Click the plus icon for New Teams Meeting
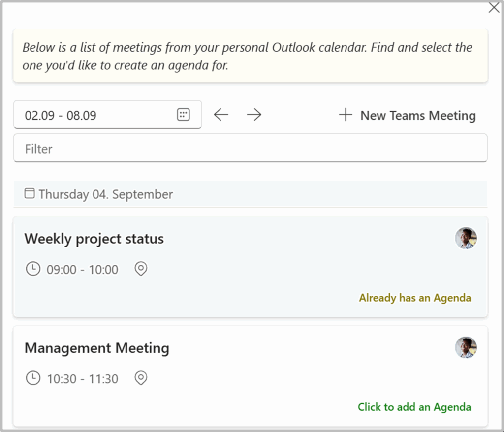The width and height of the screenshot is (504, 432). (345, 114)
